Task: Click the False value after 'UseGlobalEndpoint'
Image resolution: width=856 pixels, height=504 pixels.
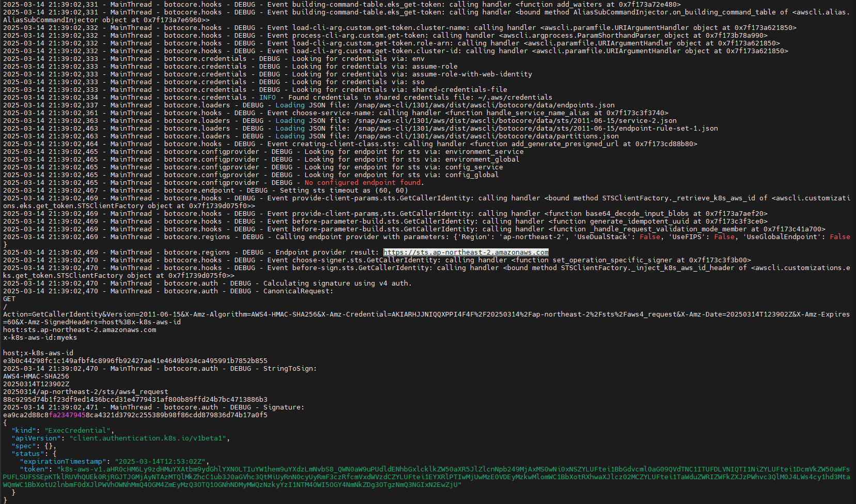Action: tap(840, 237)
